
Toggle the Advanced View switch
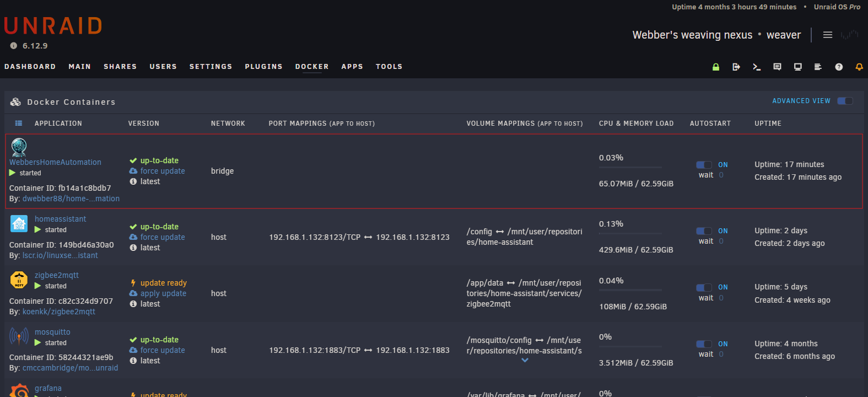(x=845, y=101)
